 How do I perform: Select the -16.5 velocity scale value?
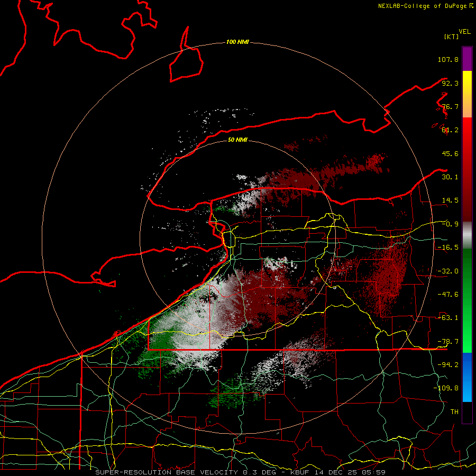[448, 248]
